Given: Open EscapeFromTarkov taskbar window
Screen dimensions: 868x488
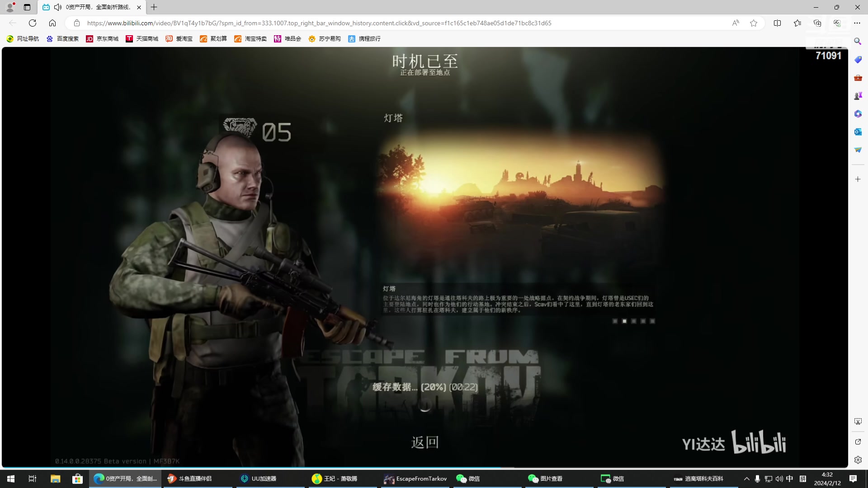Looking at the screenshot, I should (x=415, y=479).
